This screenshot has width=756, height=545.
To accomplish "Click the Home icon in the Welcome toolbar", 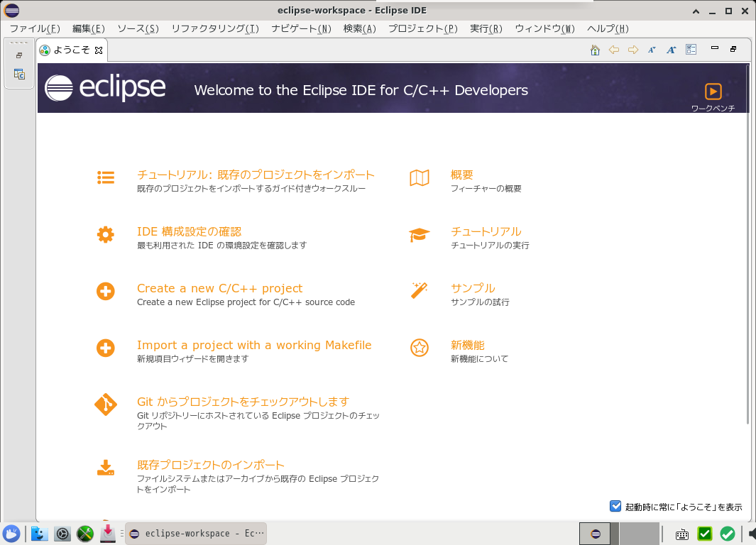I will tap(595, 50).
